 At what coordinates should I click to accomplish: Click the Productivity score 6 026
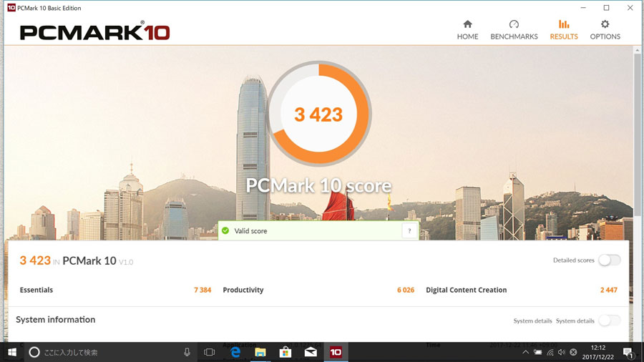pos(406,290)
